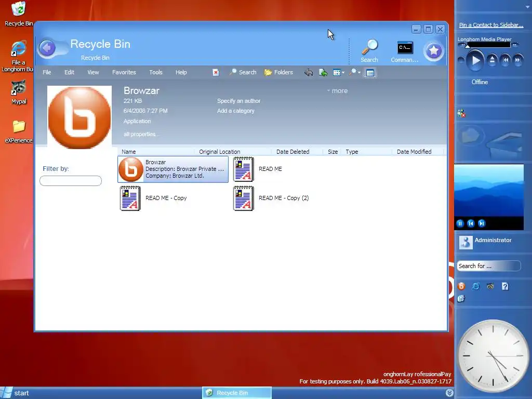Click the small round button left of play
The image size is (532, 399).
point(461,60)
